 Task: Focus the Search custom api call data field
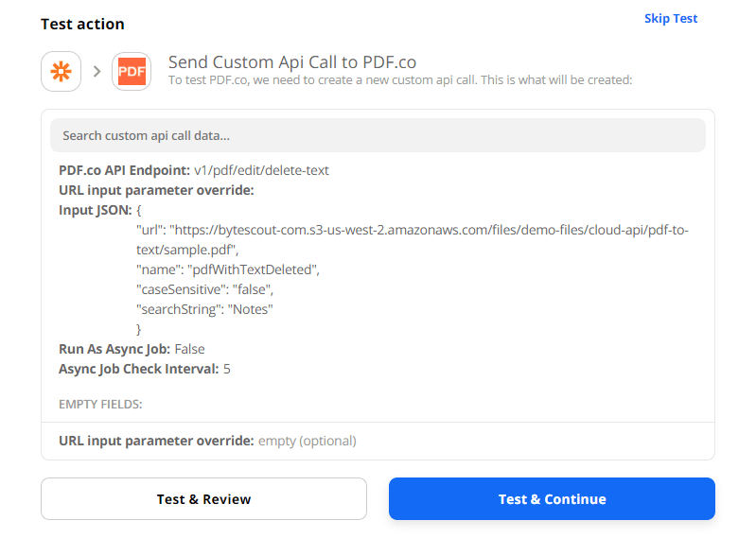pyautogui.click(x=378, y=135)
